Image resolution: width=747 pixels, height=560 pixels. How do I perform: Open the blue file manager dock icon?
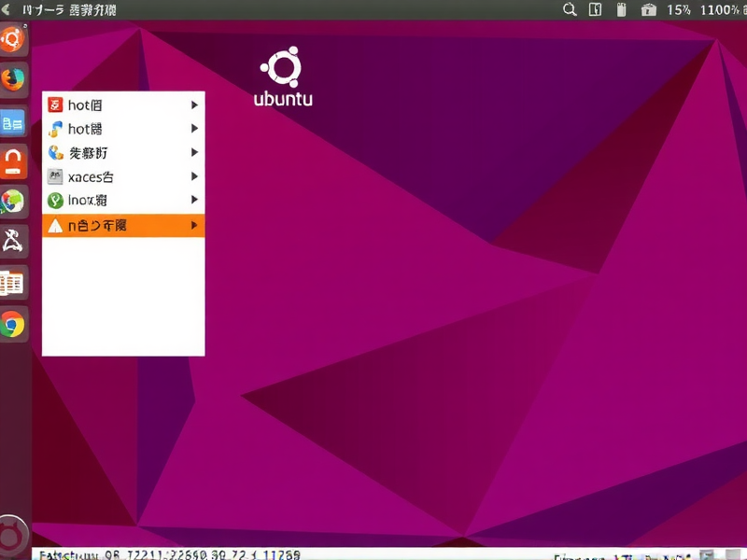[x=13, y=121]
